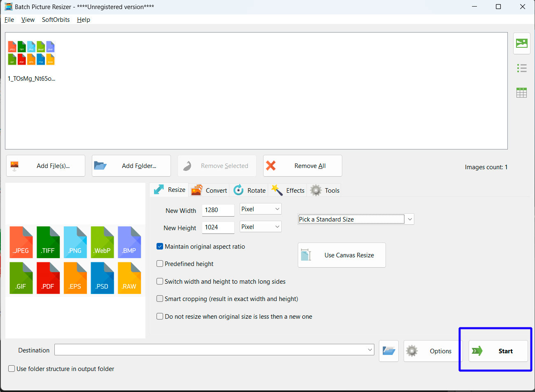Switch to table details view icon
535x392 pixels.
pos(521,93)
